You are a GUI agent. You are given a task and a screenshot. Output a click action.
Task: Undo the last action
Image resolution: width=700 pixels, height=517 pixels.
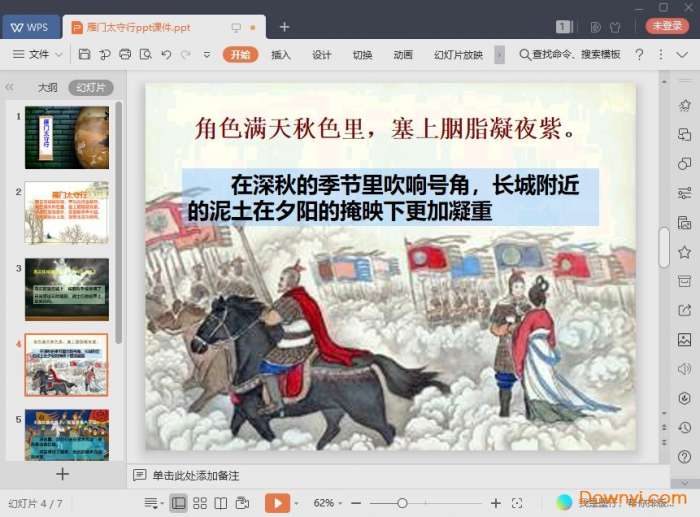coord(166,54)
